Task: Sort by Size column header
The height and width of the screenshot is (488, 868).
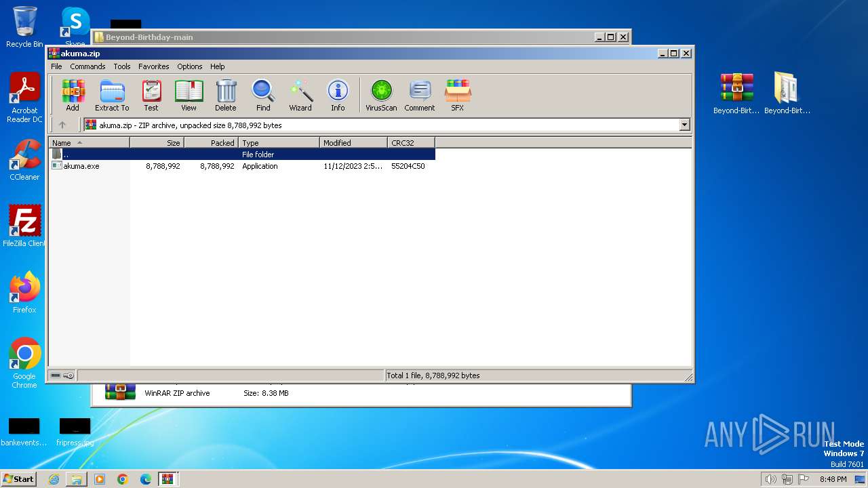Action: (157, 142)
